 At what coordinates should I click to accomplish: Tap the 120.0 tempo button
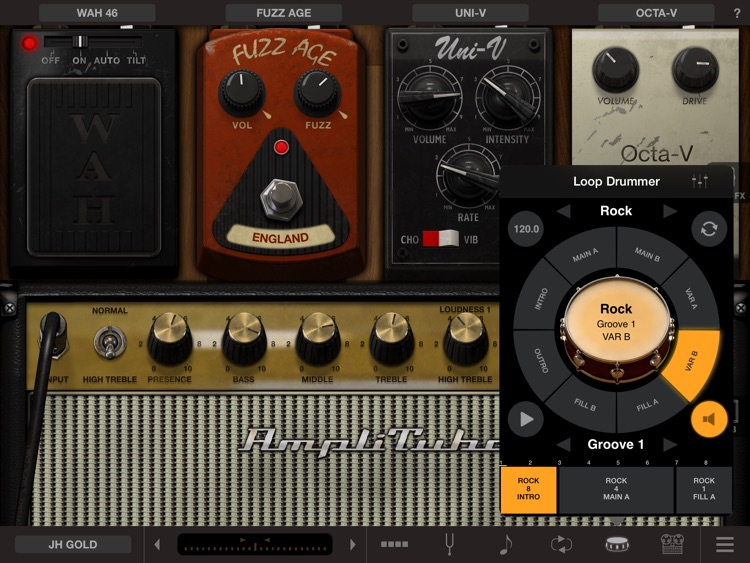tap(526, 229)
